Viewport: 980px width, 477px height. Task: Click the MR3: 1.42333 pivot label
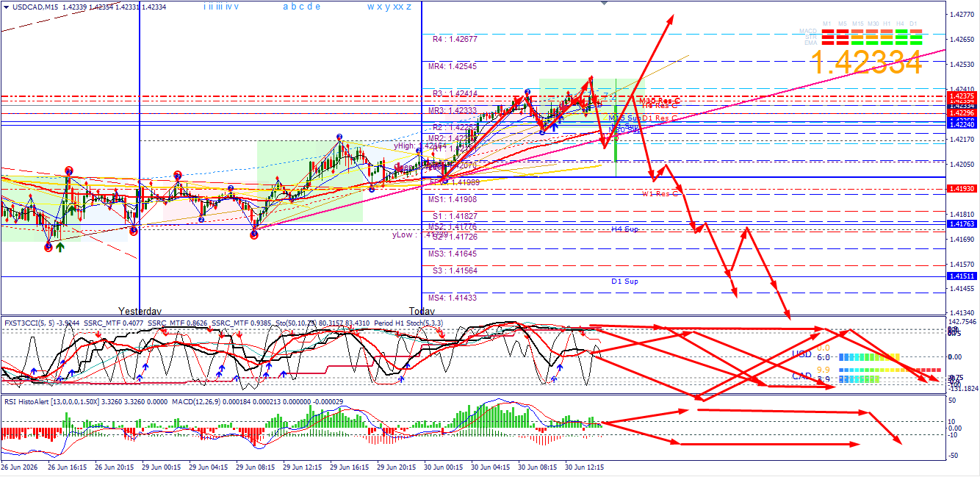tap(453, 111)
